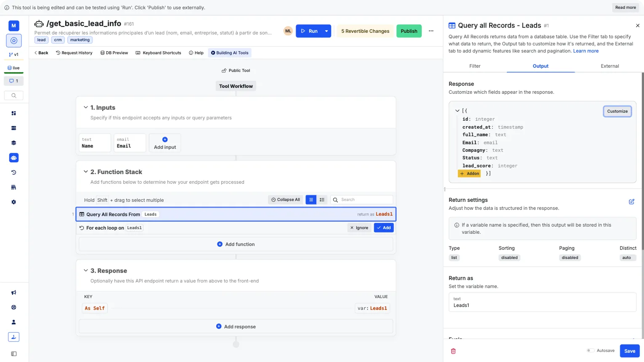The width and height of the screenshot is (644, 362).
Task: Click the Learn more link
Action: pyautogui.click(x=586, y=51)
